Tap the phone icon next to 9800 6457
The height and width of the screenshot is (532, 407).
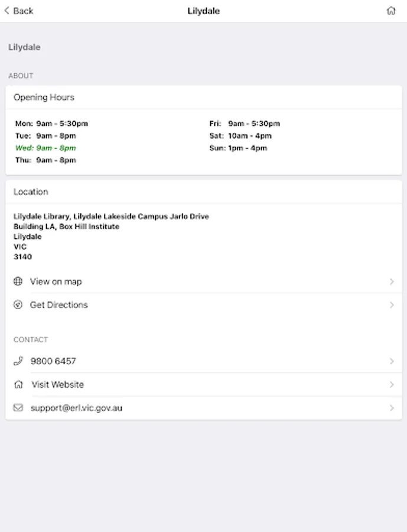[18, 361]
